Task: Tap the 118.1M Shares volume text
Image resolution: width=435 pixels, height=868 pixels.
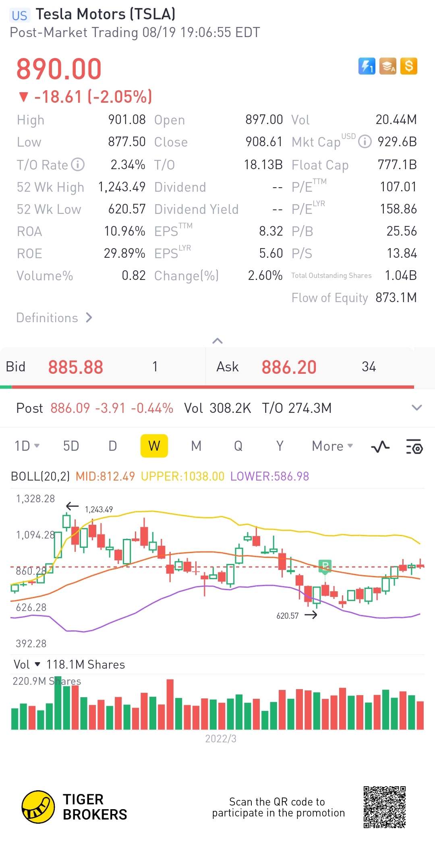Action: (85, 664)
